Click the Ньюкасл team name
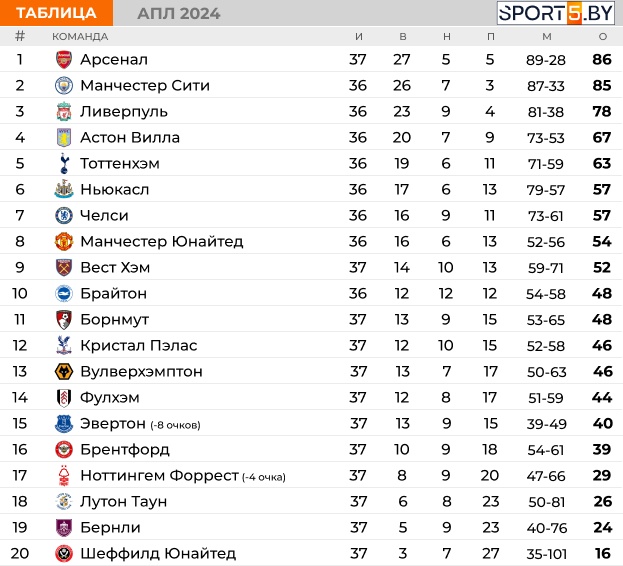Screen dimensions: 623x566 coord(114,189)
